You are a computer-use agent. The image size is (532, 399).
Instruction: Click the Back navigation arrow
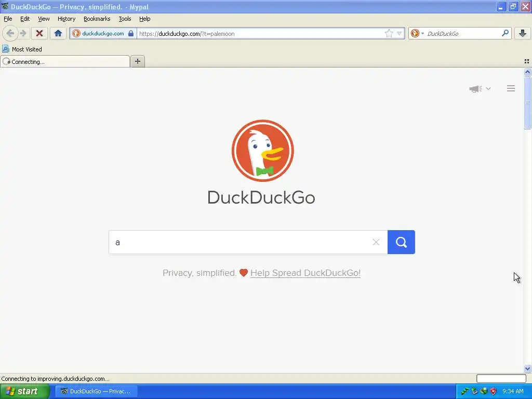coord(10,33)
